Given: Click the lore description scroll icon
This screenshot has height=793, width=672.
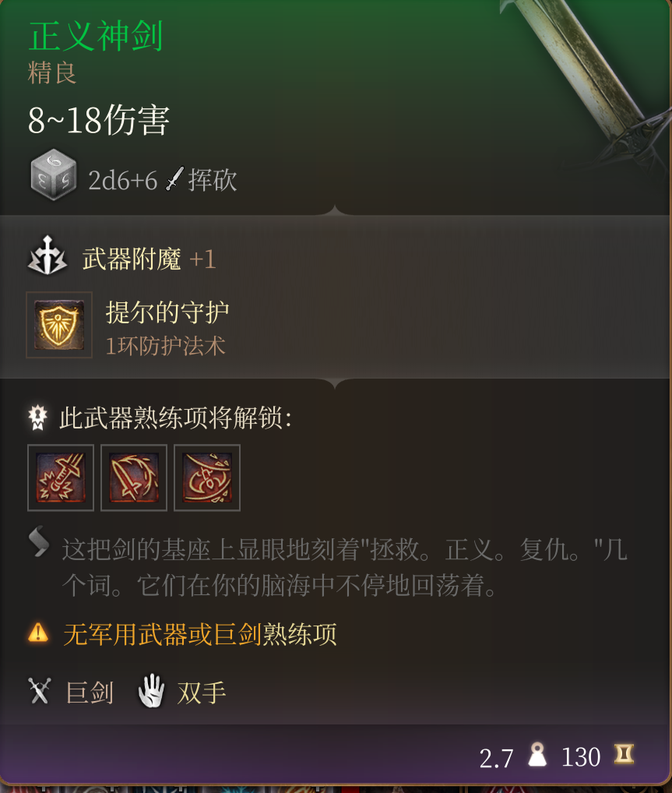Looking at the screenshot, I should coord(39,541).
